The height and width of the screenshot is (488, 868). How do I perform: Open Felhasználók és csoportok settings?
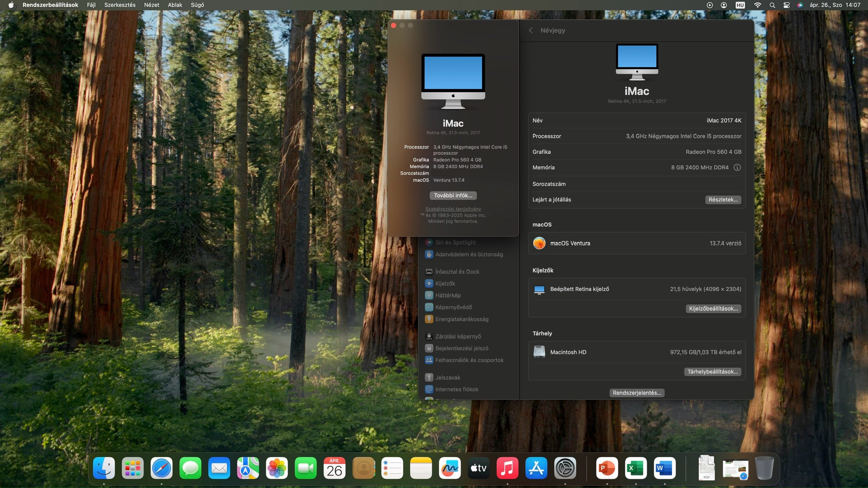click(464, 360)
